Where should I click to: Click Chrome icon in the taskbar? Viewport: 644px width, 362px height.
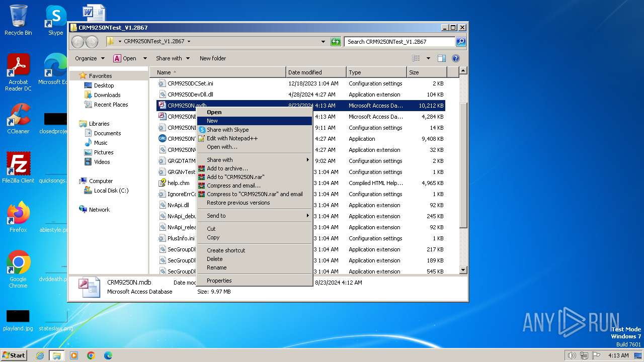(x=91, y=355)
